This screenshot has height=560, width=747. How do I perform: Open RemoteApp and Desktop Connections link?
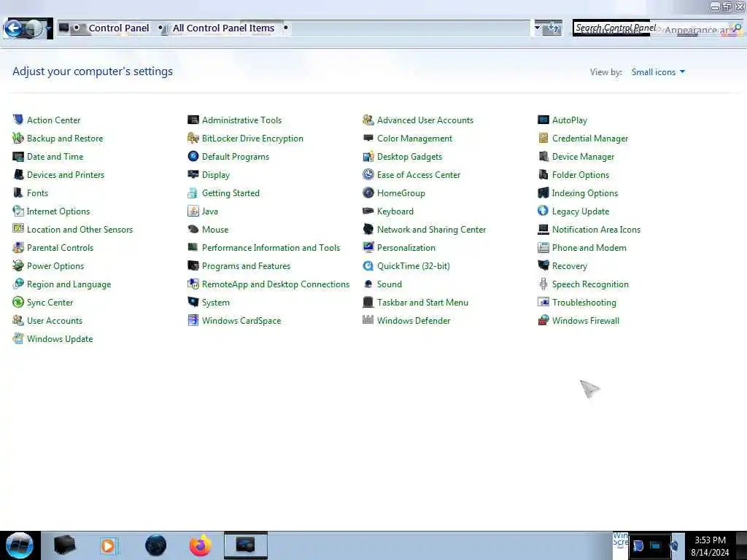point(275,284)
